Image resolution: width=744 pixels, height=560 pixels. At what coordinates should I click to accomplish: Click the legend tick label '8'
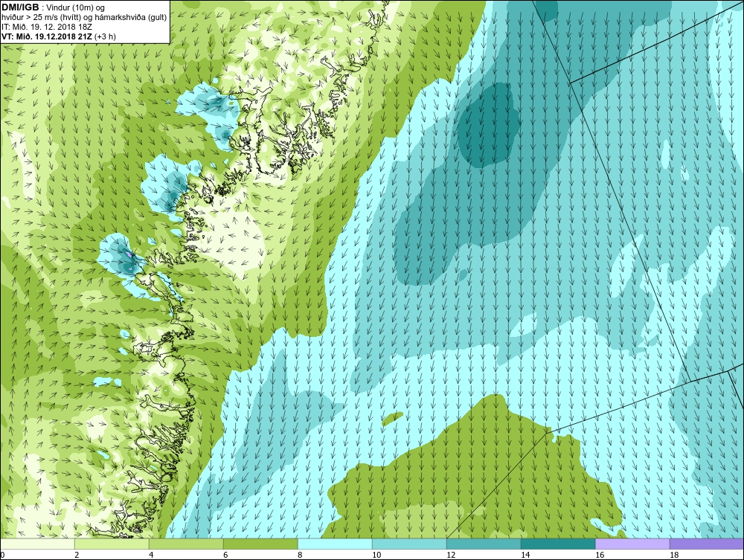pyautogui.click(x=300, y=555)
